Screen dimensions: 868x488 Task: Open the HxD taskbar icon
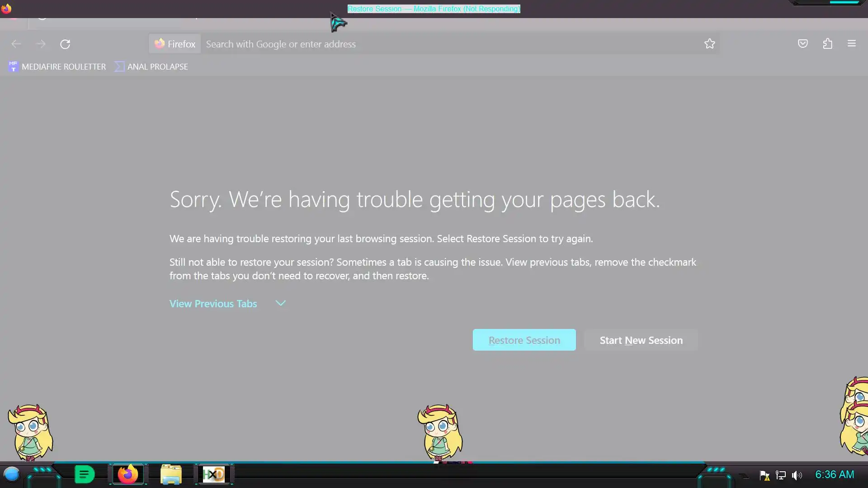coord(213,474)
